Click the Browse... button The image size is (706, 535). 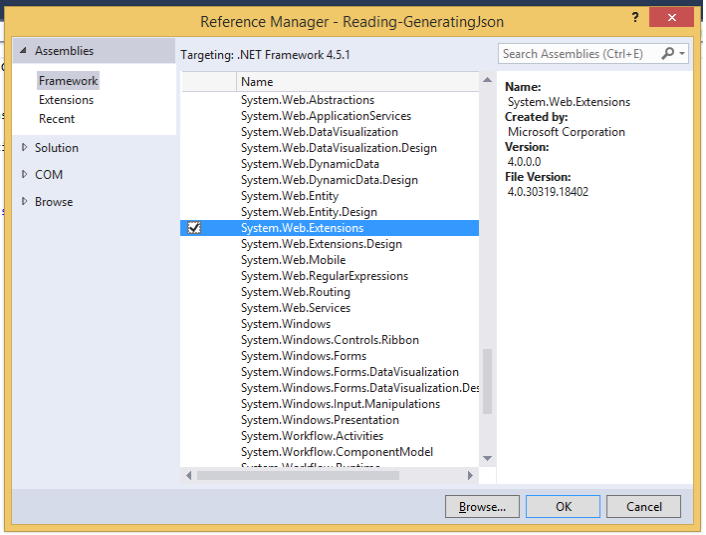pyautogui.click(x=482, y=507)
